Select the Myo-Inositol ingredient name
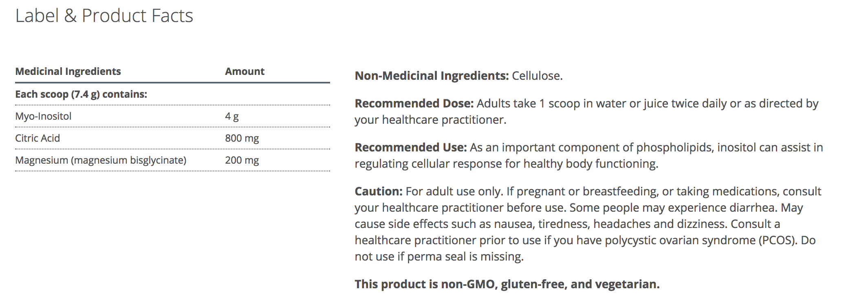Screen dimensions: 868x298 click(43, 116)
